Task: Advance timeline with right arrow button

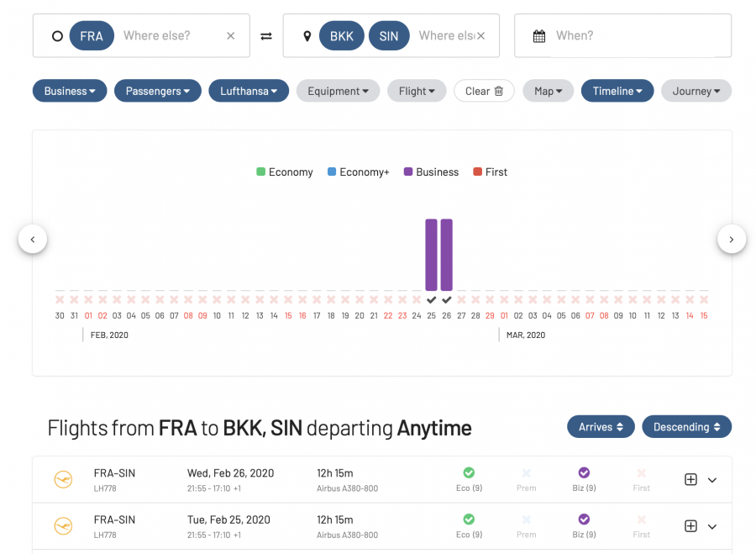Action: point(731,240)
